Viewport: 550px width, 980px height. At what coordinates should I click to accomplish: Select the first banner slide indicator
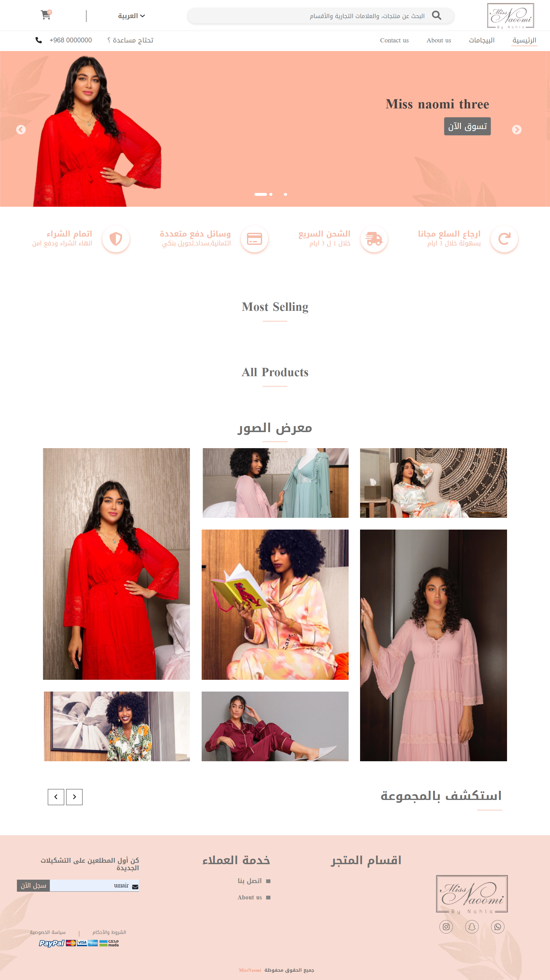261,194
